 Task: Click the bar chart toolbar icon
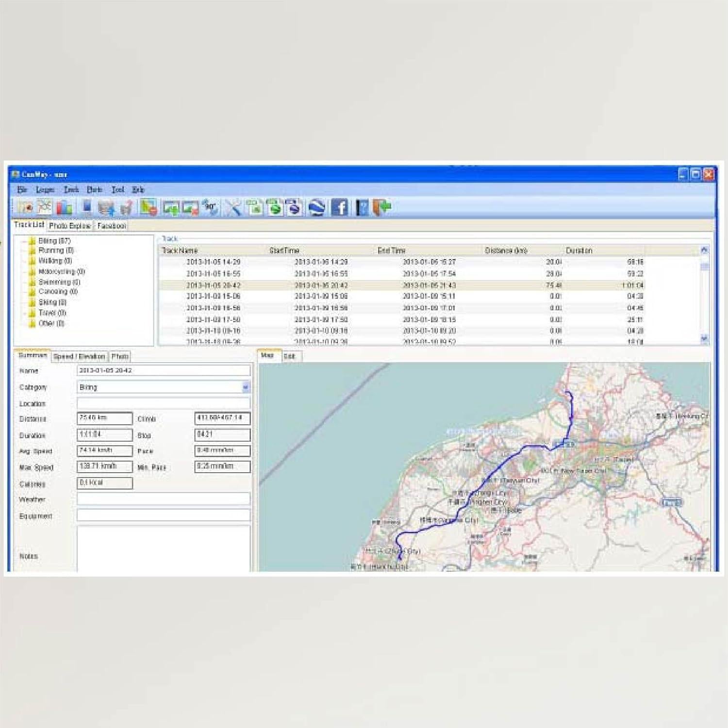point(64,207)
